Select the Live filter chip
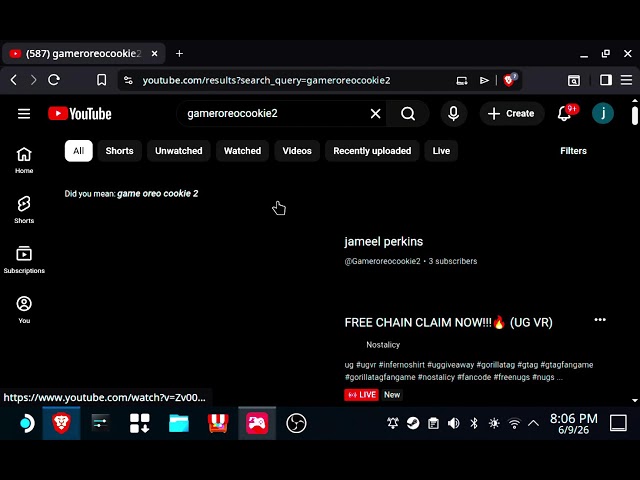This screenshot has height=480, width=640. 441,151
